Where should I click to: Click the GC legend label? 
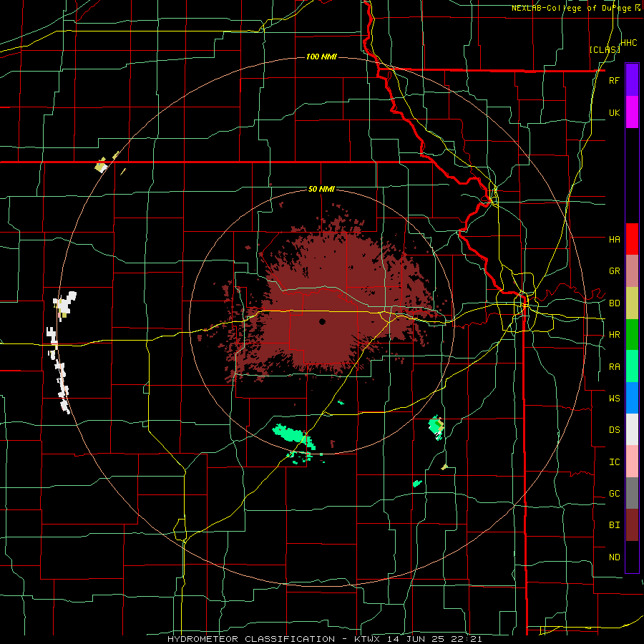614,494
